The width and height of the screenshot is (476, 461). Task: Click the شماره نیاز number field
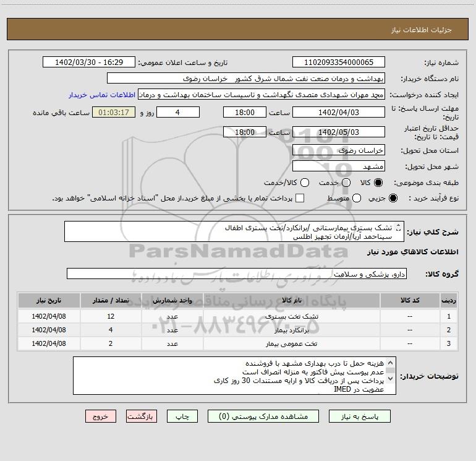pyautogui.click(x=339, y=62)
